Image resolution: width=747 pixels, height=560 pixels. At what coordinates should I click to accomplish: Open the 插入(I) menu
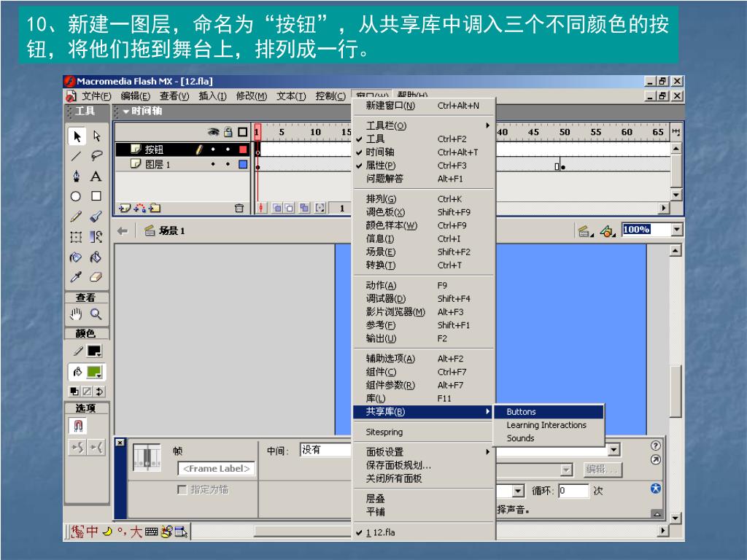point(212,96)
